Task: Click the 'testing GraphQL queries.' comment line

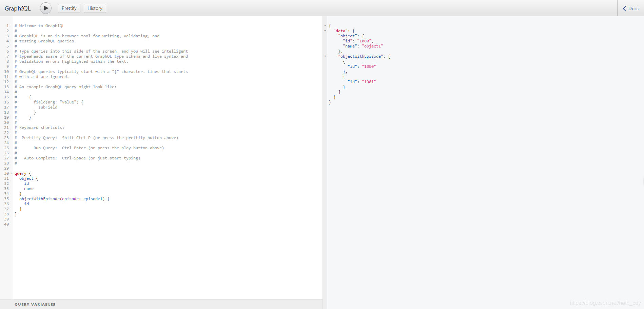Action: click(45, 41)
